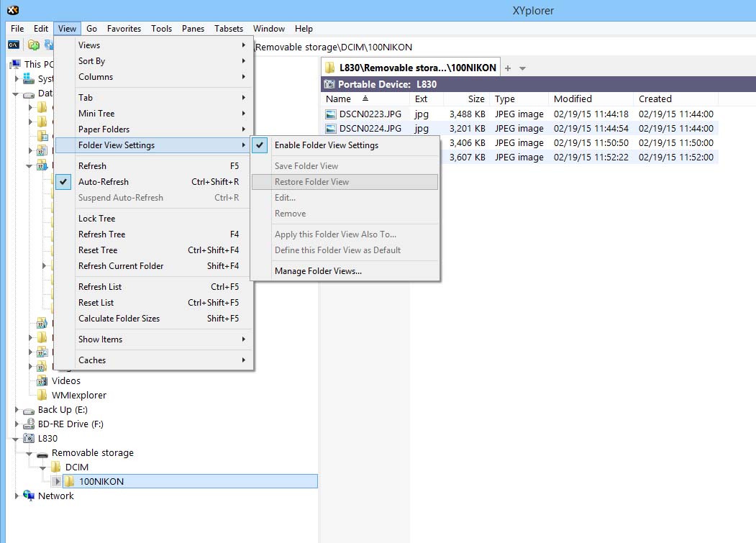The image size is (756, 543).
Task: Click the DSCN0223.JPG image file icon
Action: [331, 114]
